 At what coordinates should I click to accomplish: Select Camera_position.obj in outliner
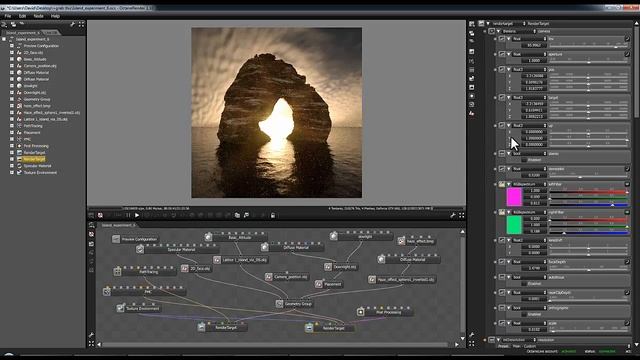pos(40,66)
